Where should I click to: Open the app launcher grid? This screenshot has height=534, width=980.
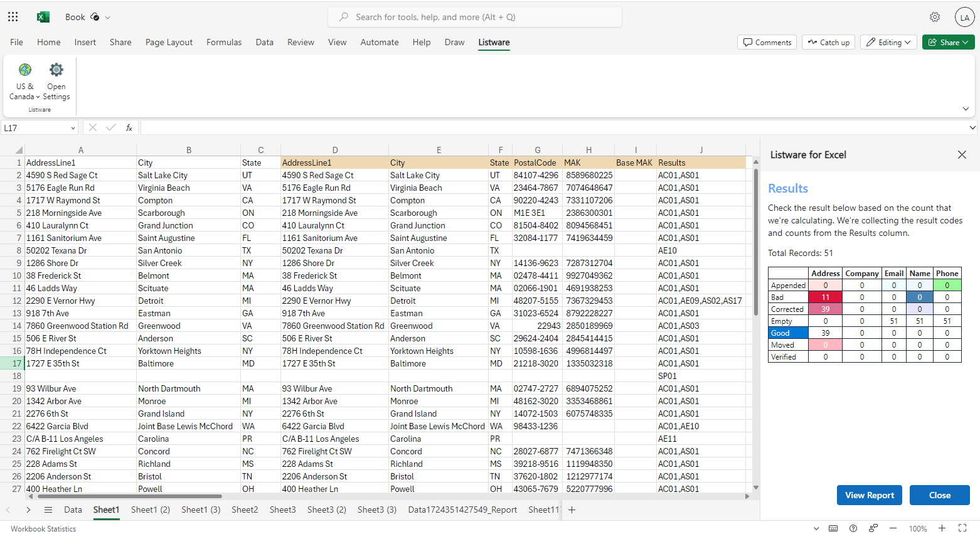pos(13,17)
